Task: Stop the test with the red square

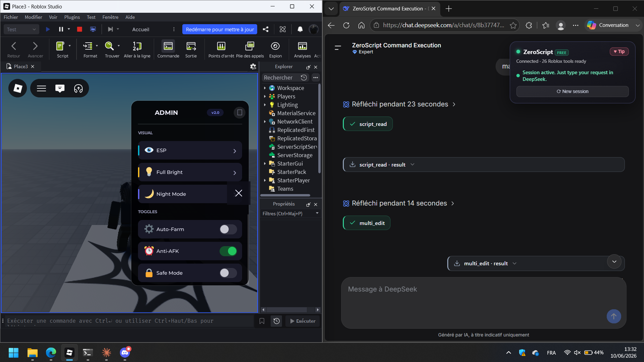Action: (x=80, y=30)
